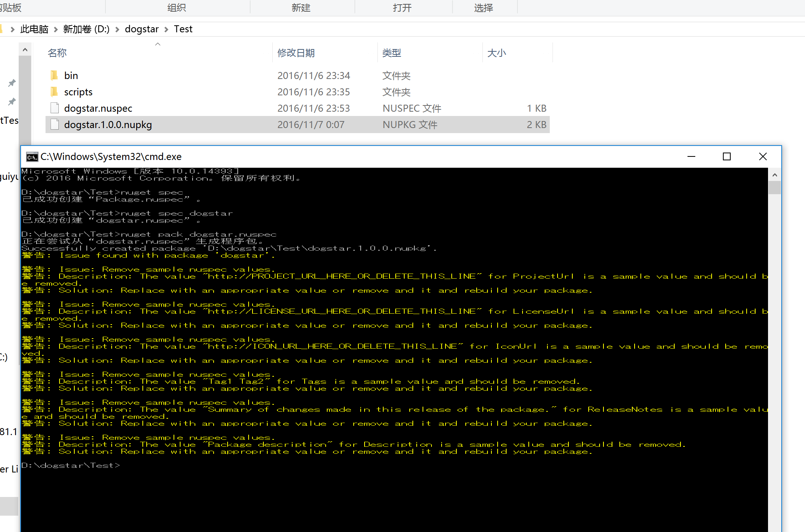The image size is (805, 532).
Task: Expand the chevron after 此电脑 in the breadcrumb
Action: [x=56, y=29]
